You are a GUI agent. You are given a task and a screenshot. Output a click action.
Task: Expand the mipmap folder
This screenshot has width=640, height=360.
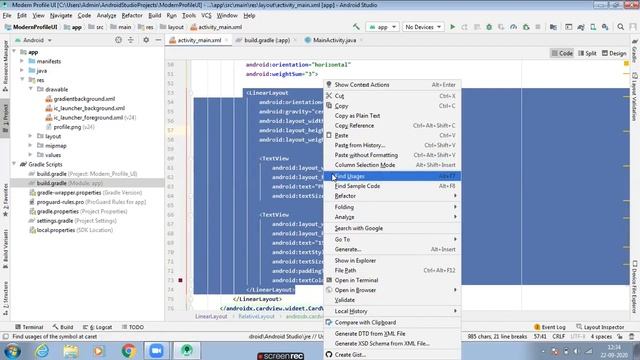[31, 145]
